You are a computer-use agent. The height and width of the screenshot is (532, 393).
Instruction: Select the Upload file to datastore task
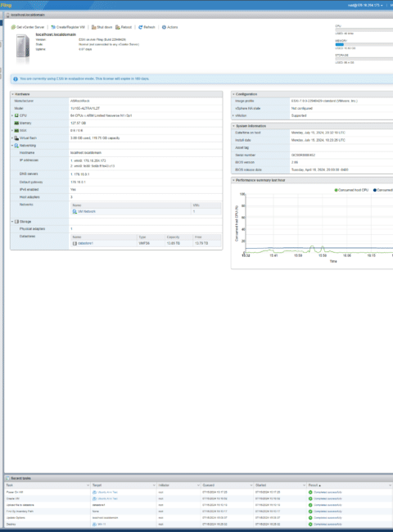coord(20,505)
